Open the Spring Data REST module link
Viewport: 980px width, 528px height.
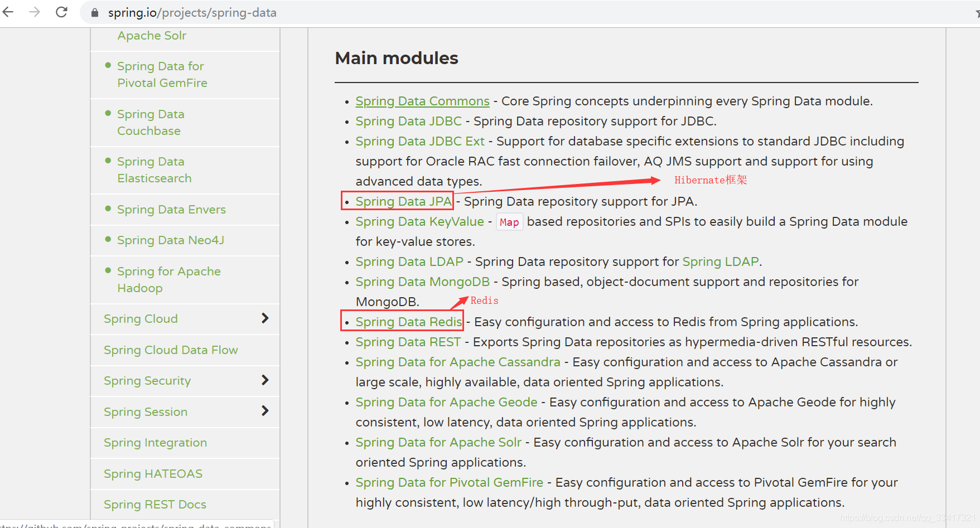coord(408,342)
